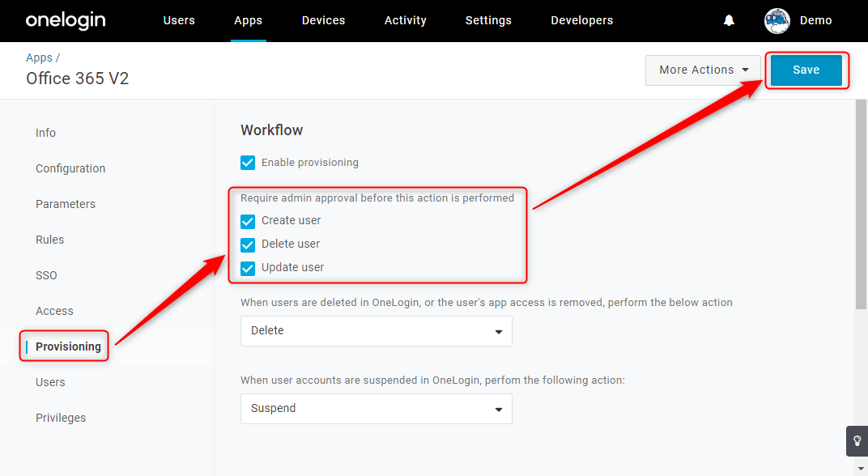
Task: Open the Developers top menu
Action: 582,20
